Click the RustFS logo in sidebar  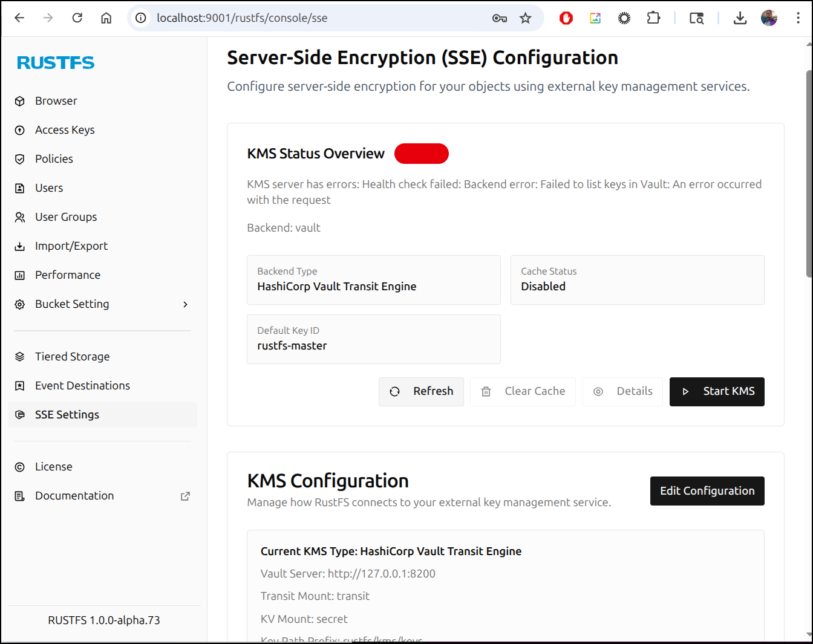[56, 63]
